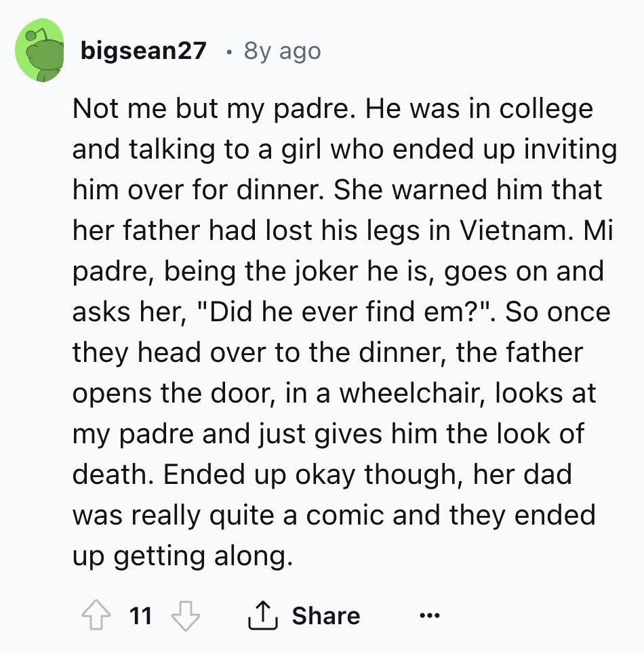Click the word 'college' in the first line

point(546,110)
